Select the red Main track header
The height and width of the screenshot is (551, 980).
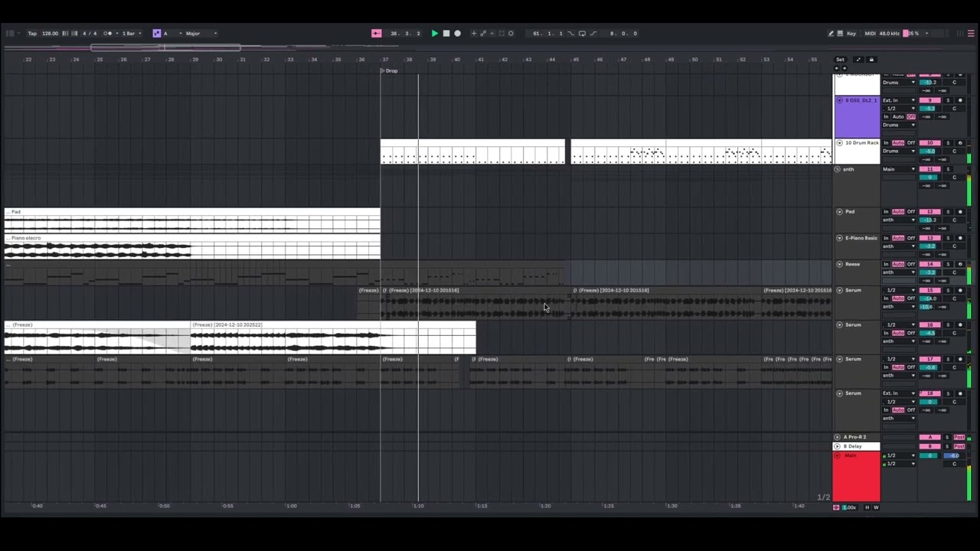click(857, 476)
